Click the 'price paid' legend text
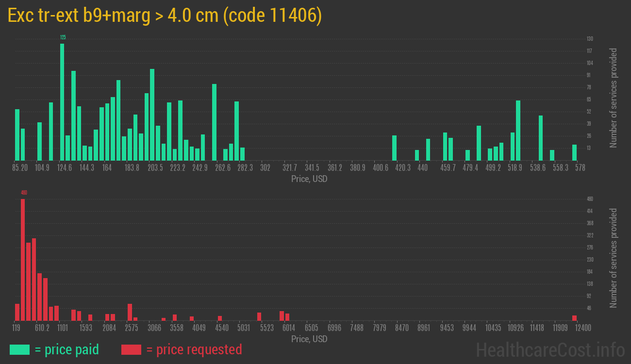 click(x=67, y=349)
